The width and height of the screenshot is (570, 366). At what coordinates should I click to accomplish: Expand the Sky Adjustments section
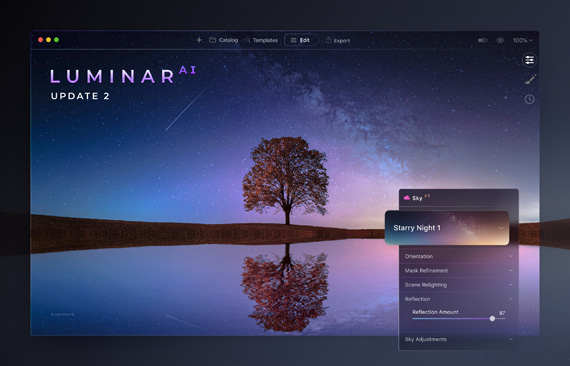458,339
